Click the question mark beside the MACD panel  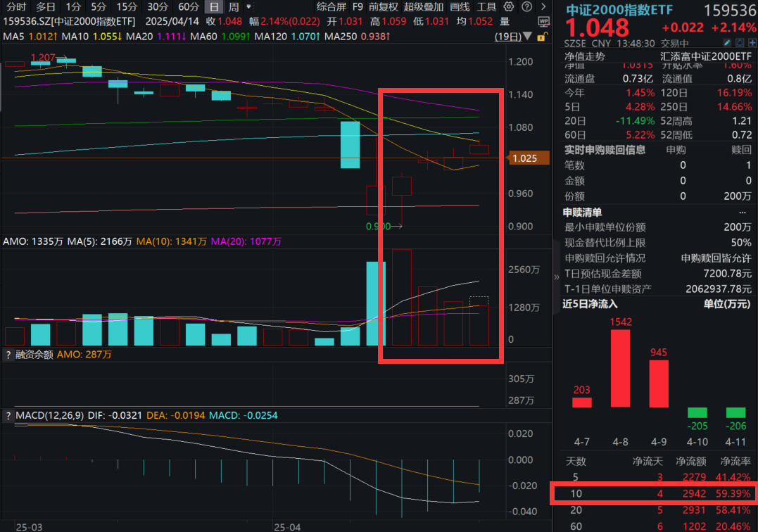point(9,415)
